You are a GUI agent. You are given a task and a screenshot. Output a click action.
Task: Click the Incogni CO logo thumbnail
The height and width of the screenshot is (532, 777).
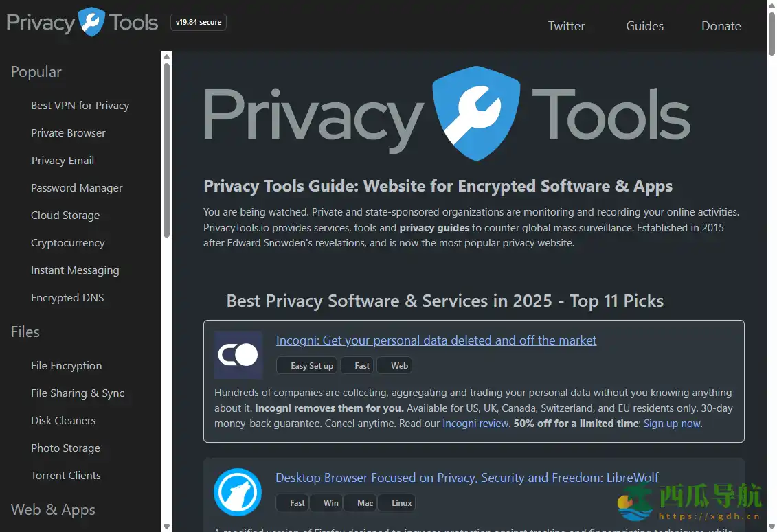[238, 355]
